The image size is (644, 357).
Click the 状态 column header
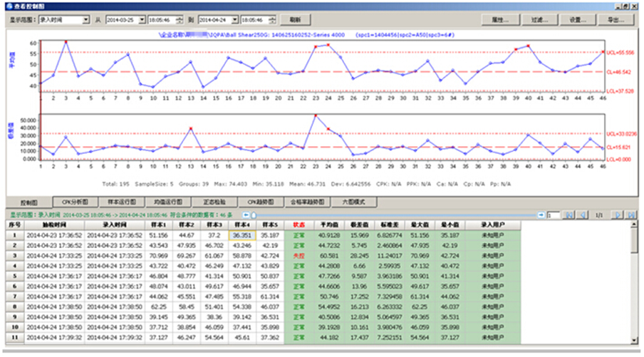298,224
